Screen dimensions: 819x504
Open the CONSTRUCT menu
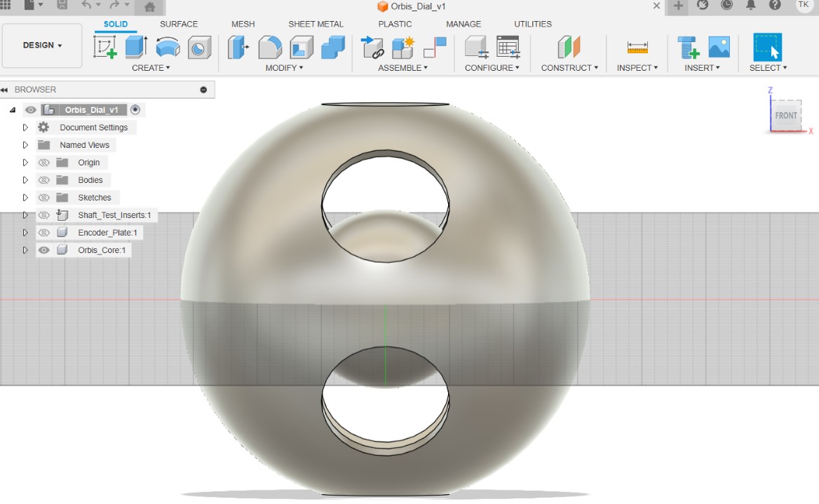[569, 68]
